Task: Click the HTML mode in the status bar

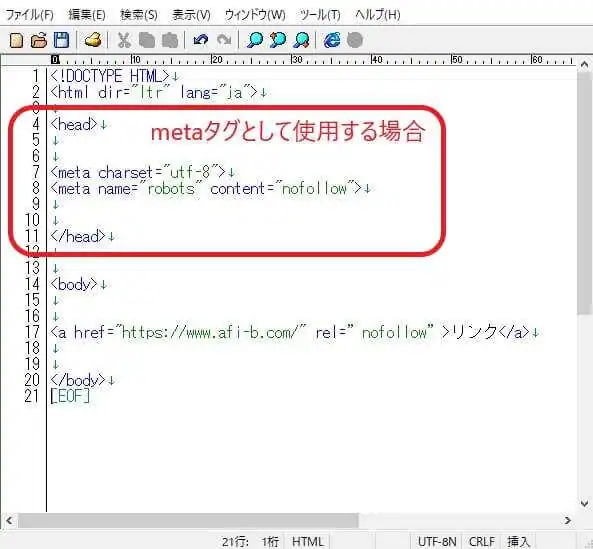Action: coord(307,541)
